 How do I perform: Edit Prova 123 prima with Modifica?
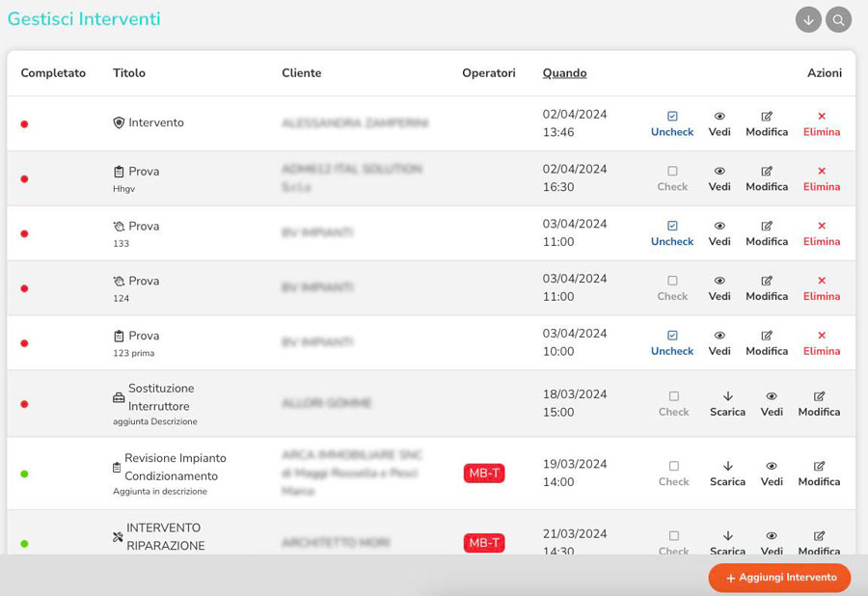[x=767, y=343]
